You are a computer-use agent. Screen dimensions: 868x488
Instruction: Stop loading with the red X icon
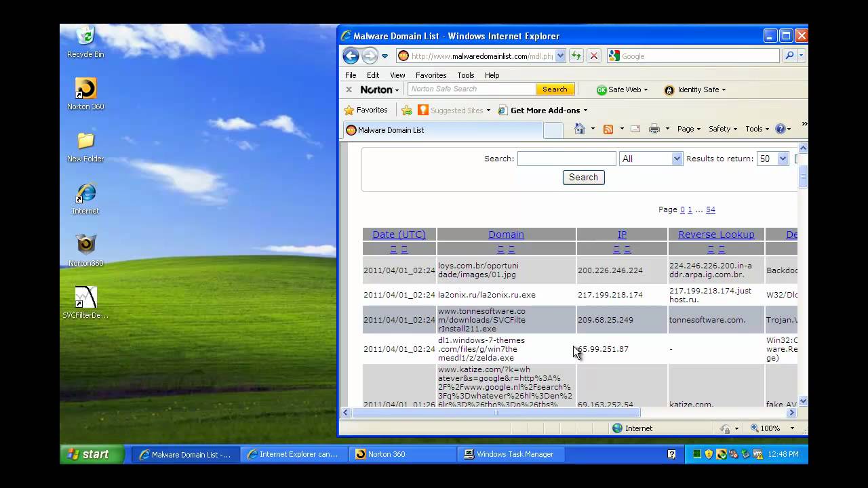coord(593,56)
